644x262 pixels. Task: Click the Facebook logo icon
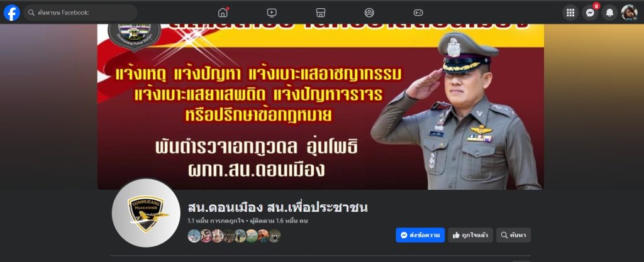point(11,13)
